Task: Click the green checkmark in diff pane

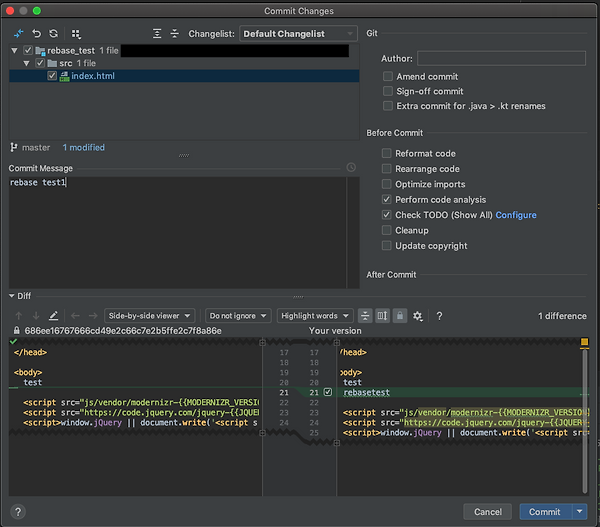Action: click(x=13, y=341)
